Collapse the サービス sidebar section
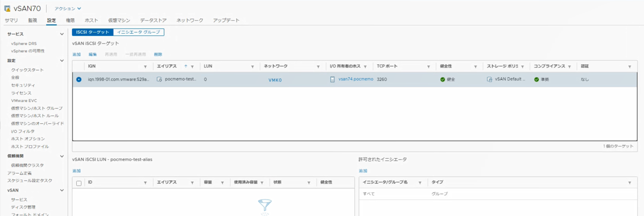This screenshot has height=216, width=644. 61,34
